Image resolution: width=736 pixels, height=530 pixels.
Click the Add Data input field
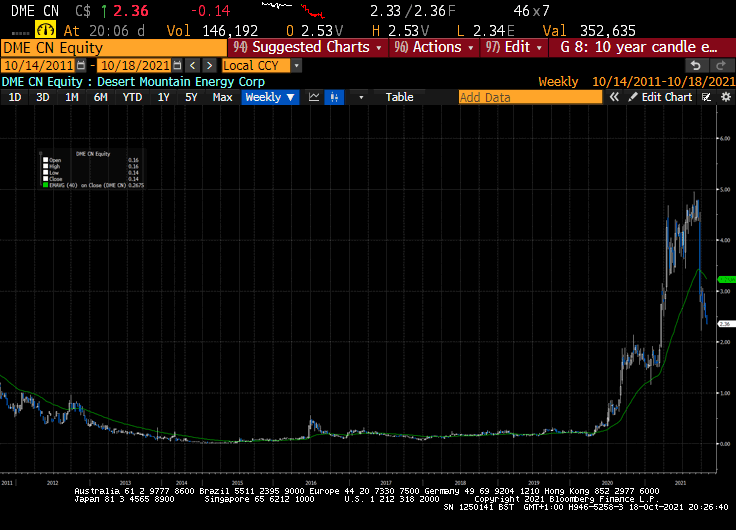530,97
